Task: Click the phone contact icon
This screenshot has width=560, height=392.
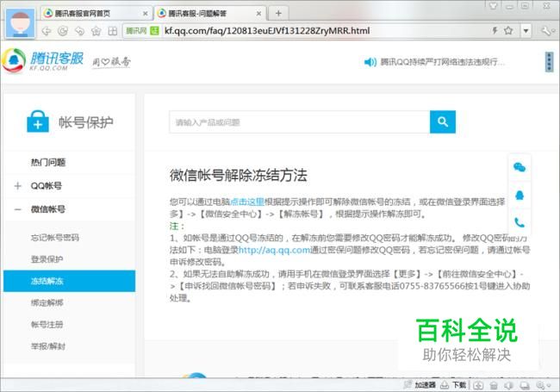Action: click(520, 222)
